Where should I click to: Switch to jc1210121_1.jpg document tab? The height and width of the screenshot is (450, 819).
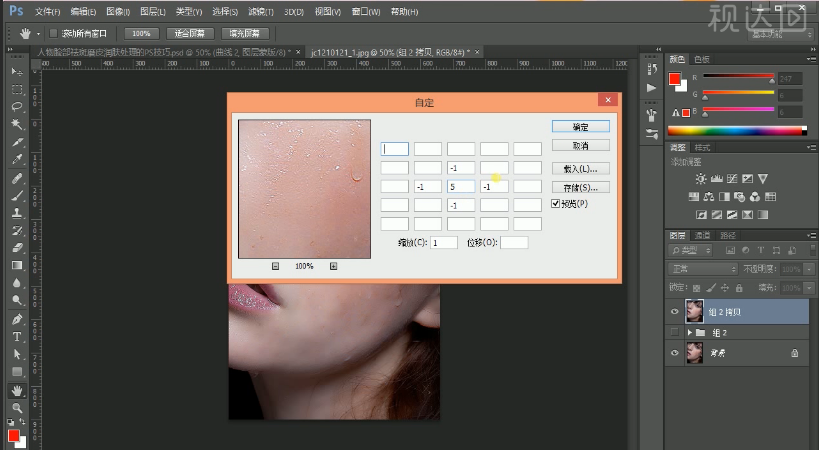pos(390,52)
